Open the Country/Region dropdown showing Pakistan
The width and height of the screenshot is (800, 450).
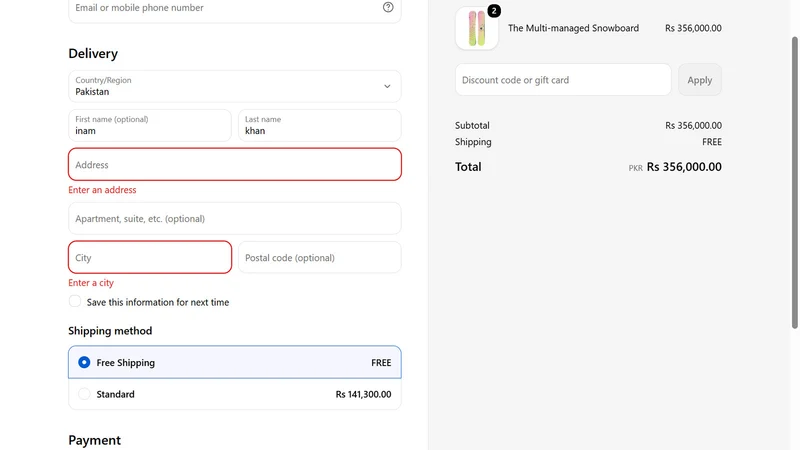click(x=235, y=86)
